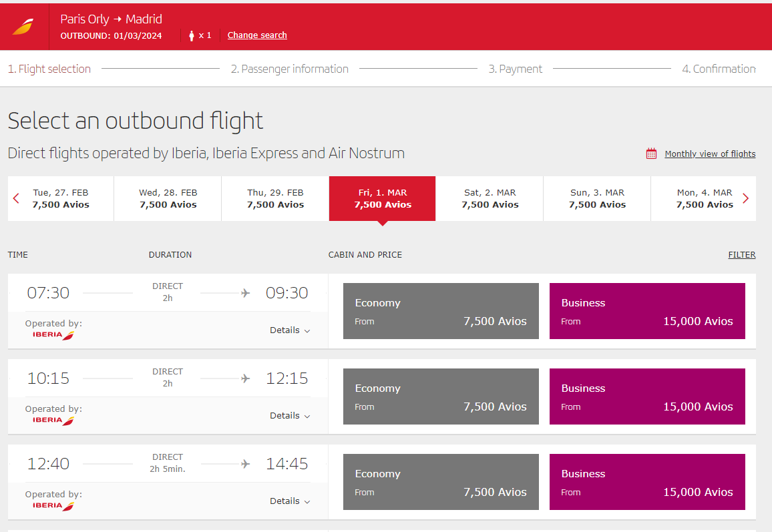The image size is (772, 532).
Task: Open the FILTER link
Action: [x=741, y=254]
